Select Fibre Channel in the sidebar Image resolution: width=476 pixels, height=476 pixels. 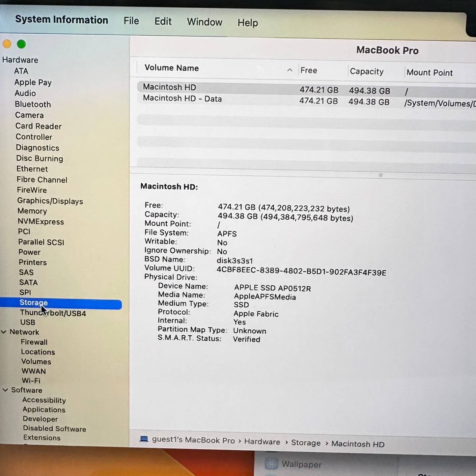coord(42,180)
